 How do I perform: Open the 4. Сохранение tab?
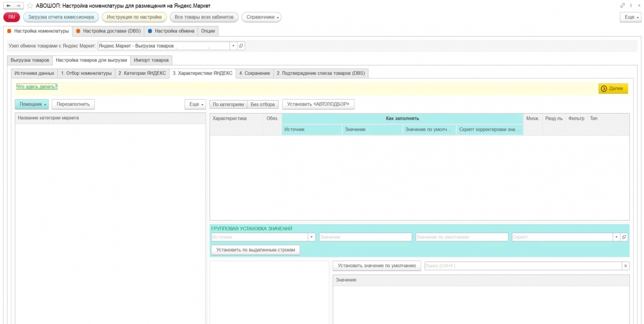pos(254,73)
